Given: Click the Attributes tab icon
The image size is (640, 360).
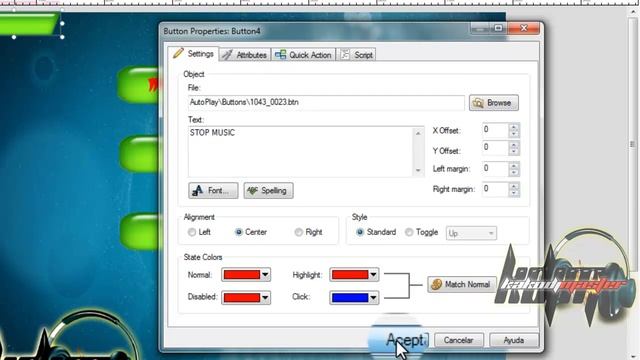Looking at the screenshot, I should click(x=227, y=55).
